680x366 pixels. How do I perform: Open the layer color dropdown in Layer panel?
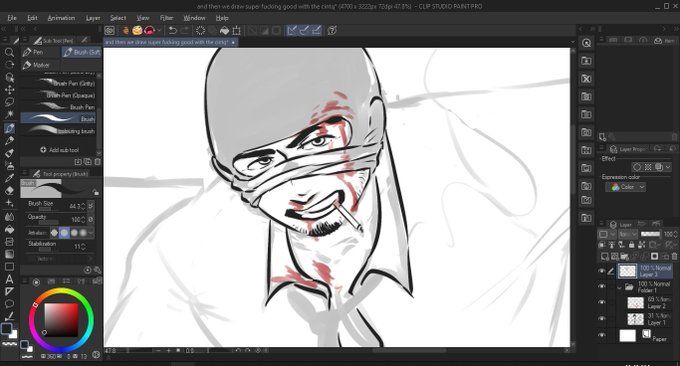pos(606,234)
